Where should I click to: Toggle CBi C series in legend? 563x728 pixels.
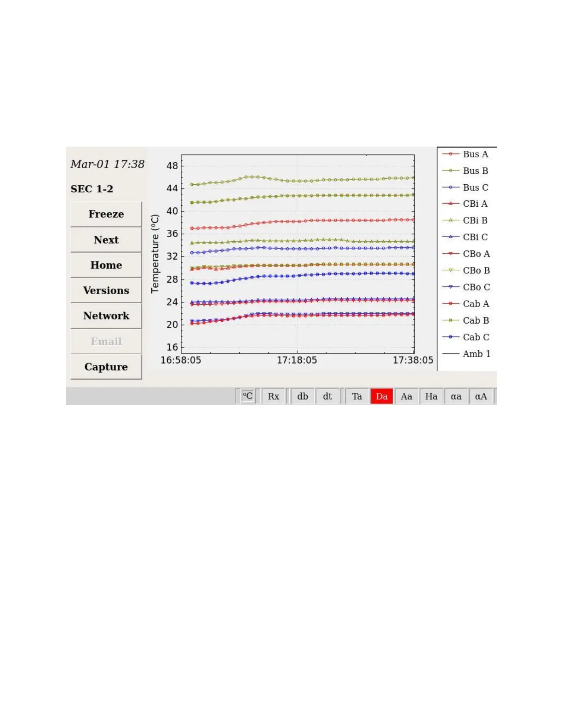click(x=465, y=237)
